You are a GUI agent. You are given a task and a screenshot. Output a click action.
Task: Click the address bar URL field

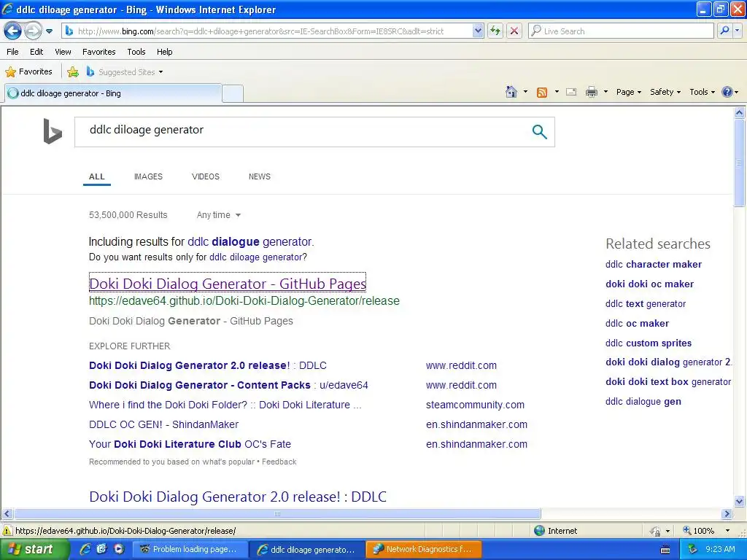pos(267,31)
